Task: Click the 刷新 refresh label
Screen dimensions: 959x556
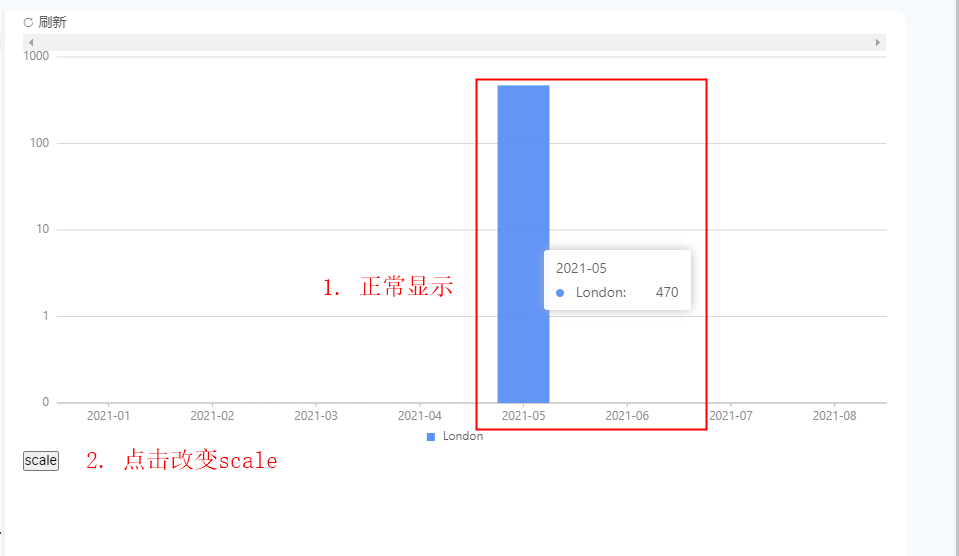Action: [52, 23]
